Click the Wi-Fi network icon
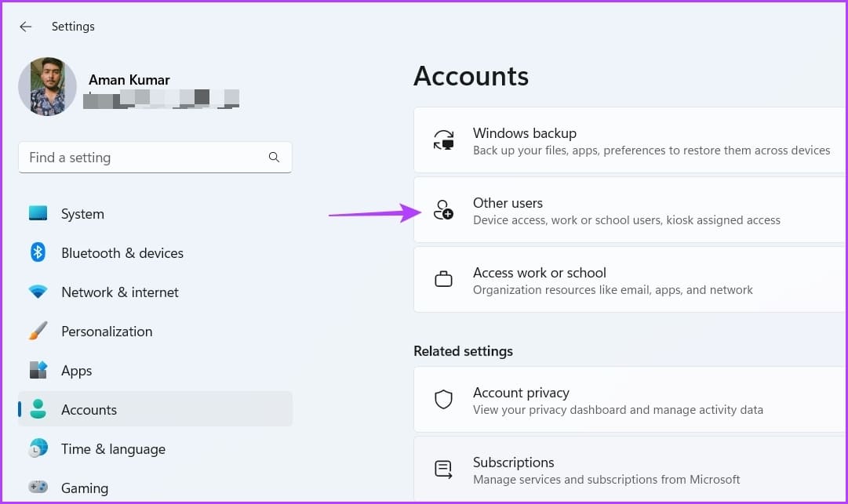848x504 pixels. click(38, 292)
